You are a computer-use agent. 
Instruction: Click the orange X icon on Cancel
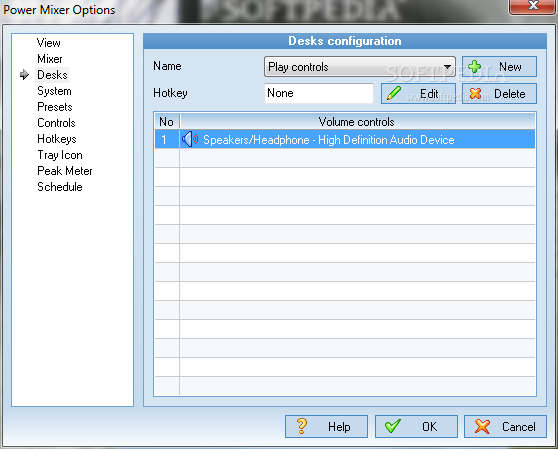point(482,426)
